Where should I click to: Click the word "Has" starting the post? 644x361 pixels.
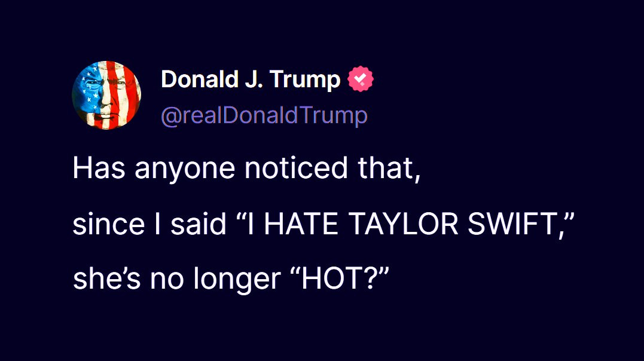99,169
